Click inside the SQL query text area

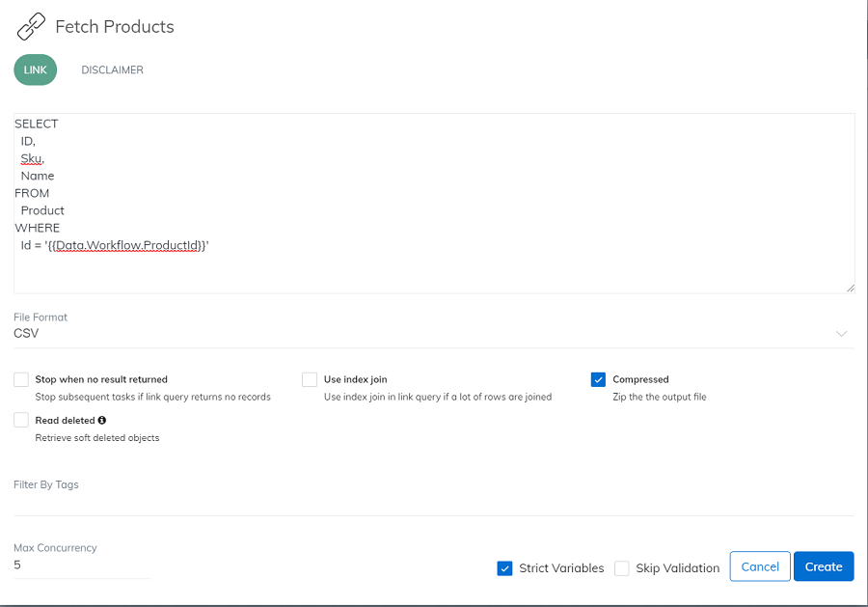pyautogui.click(x=434, y=204)
